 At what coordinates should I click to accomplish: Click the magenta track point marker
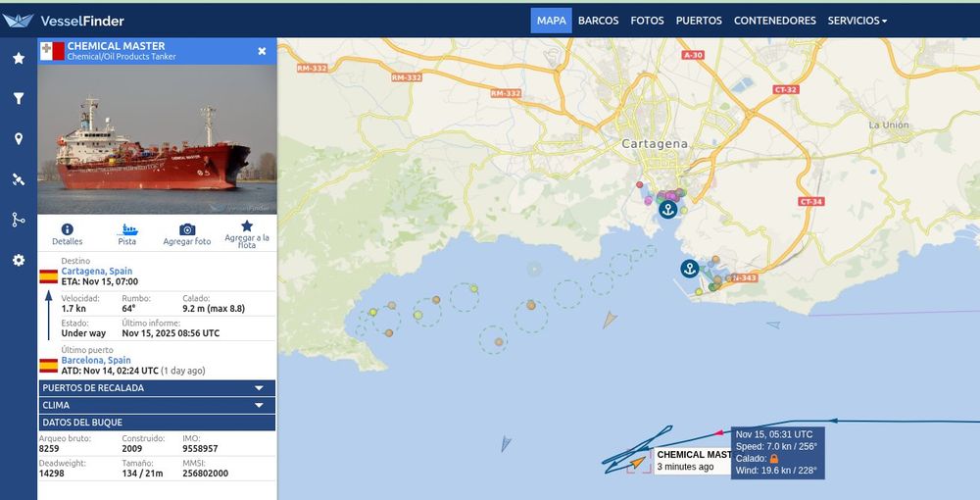(x=719, y=432)
